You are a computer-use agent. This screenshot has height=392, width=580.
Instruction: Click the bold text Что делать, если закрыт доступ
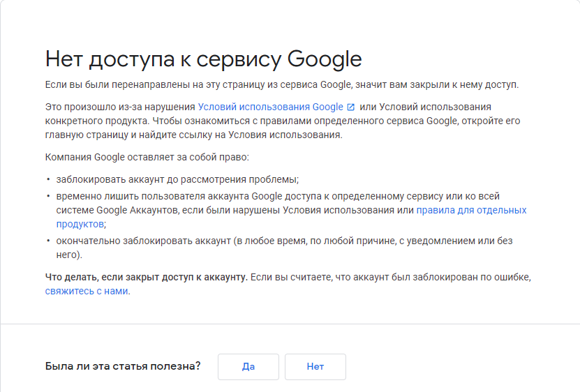coord(146,277)
